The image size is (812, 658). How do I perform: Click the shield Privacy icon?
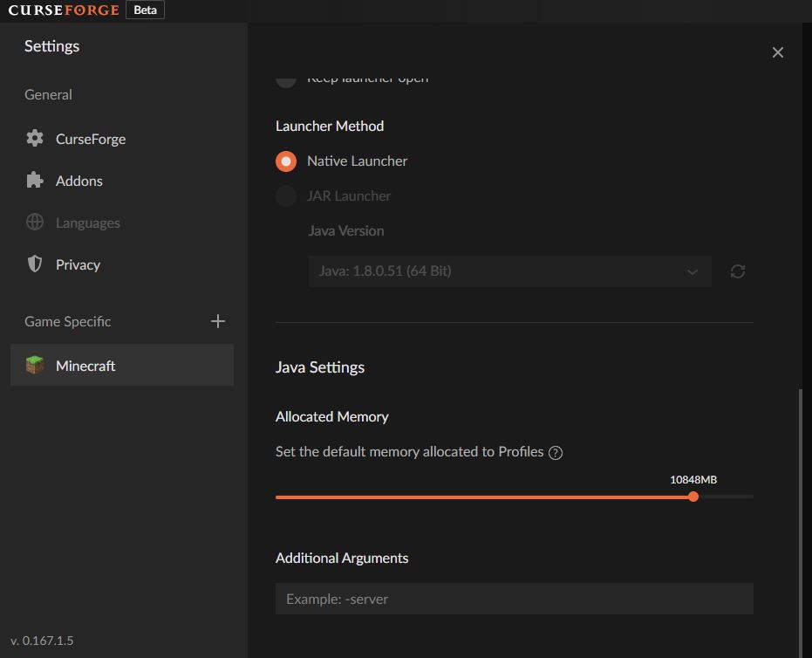coord(35,264)
